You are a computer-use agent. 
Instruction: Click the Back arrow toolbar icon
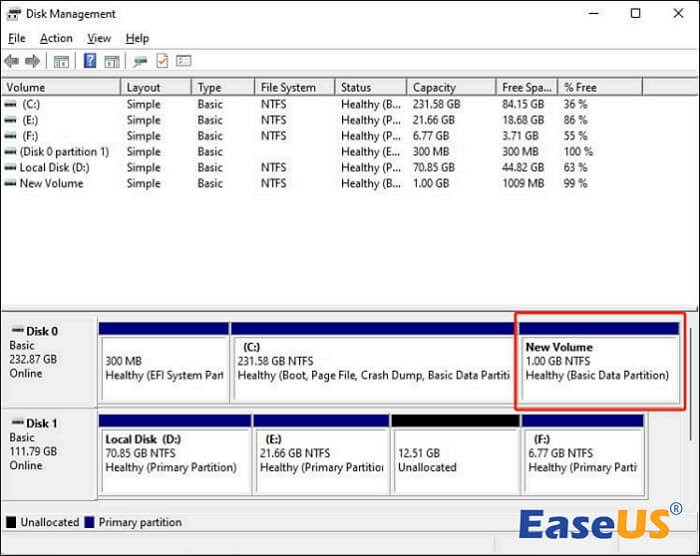[x=13, y=62]
